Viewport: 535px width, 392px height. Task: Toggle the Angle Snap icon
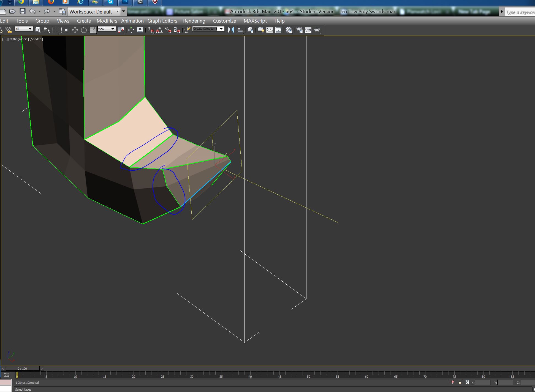click(x=159, y=30)
